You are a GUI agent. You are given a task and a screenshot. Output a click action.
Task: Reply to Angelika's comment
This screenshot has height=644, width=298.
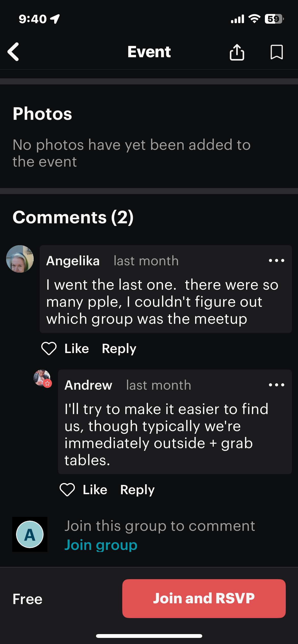point(119,348)
